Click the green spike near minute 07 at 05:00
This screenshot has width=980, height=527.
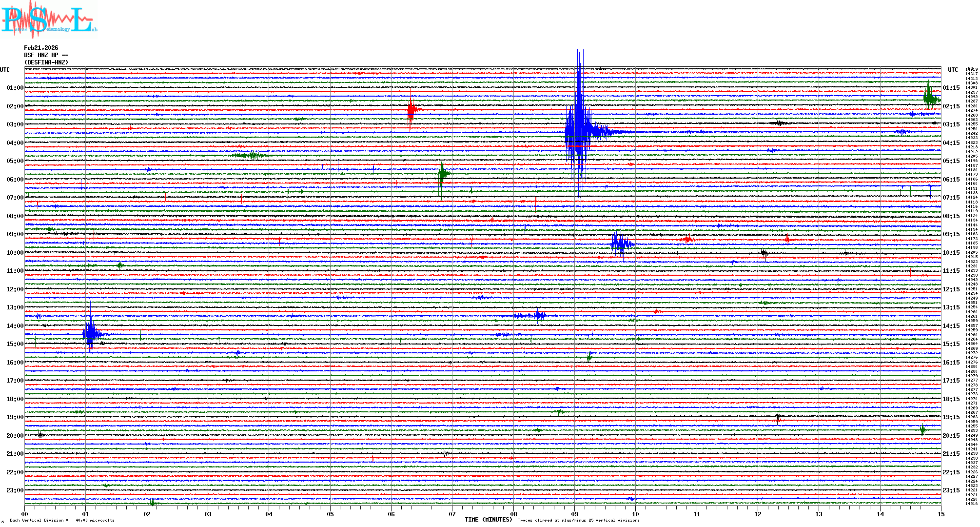442,173
